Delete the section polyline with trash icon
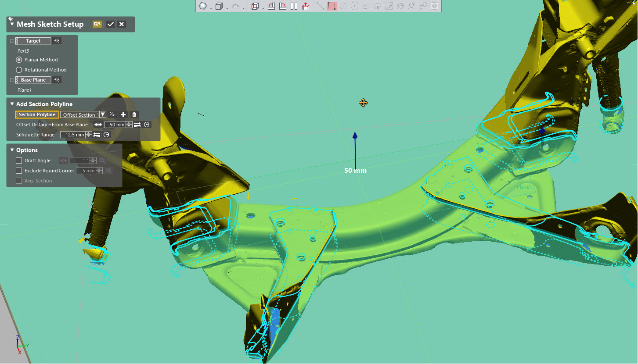Image resolution: width=638 pixels, height=364 pixels. click(x=134, y=114)
